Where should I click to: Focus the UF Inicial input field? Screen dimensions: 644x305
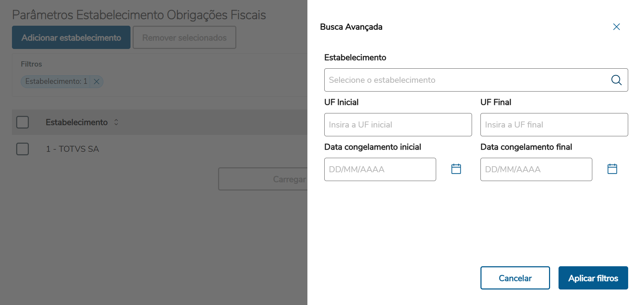pos(398,125)
